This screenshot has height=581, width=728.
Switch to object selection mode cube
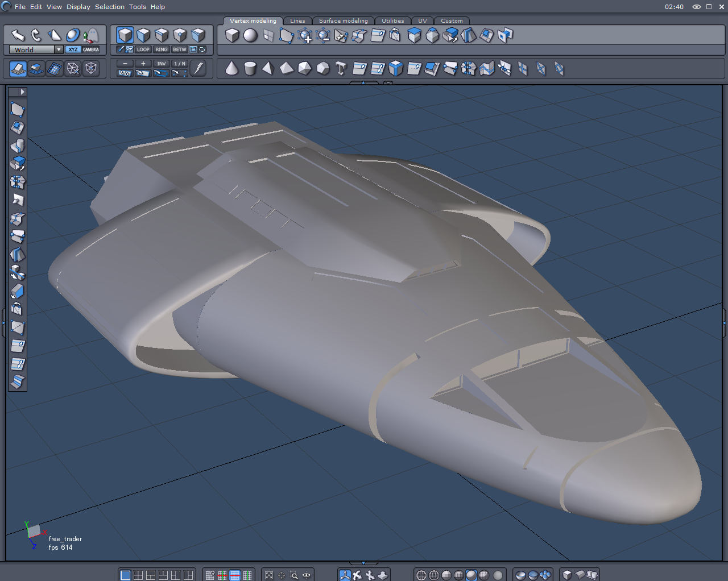[x=125, y=35]
